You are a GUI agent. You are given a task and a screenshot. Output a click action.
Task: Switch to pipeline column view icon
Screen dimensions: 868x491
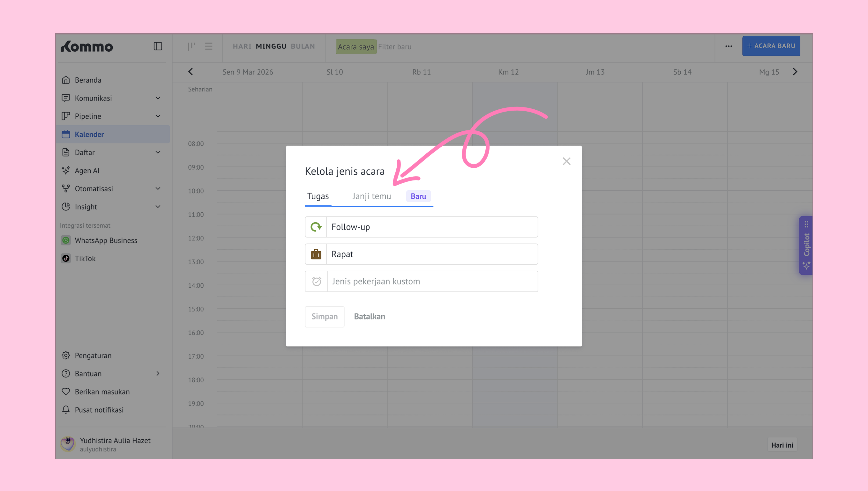tap(191, 46)
